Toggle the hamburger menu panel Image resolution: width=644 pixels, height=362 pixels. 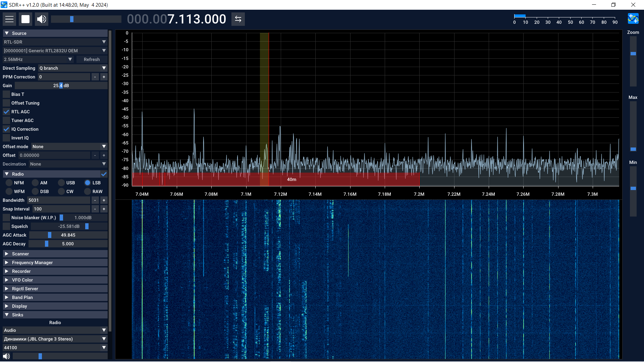[x=9, y=19]
